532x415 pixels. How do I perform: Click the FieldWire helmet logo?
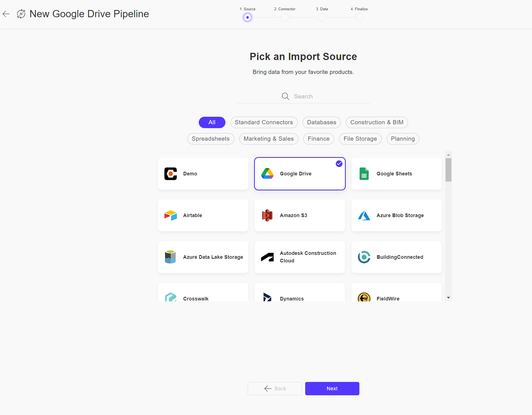point(364,297)
